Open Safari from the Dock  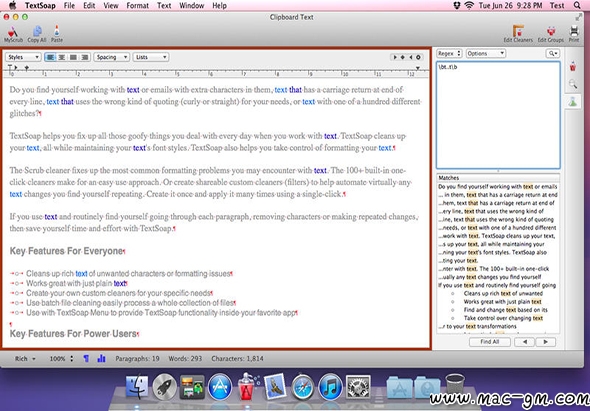point(303,387)
